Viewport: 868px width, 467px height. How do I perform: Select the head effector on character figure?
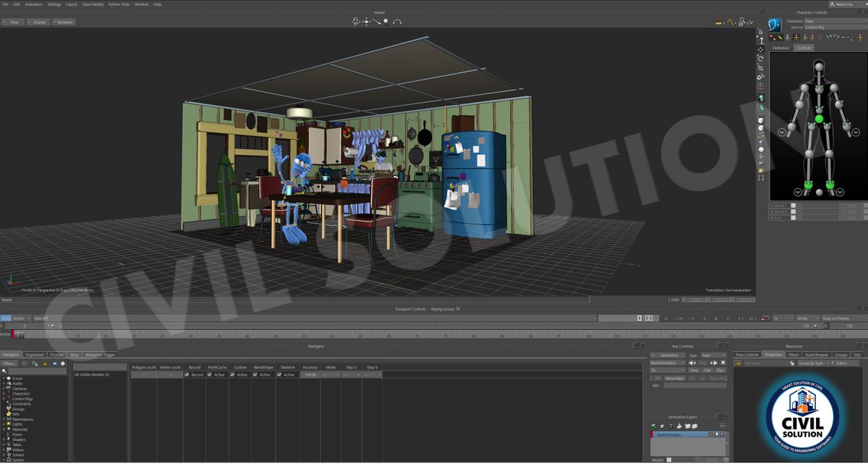pyautogui.click(x=819, y=67)
